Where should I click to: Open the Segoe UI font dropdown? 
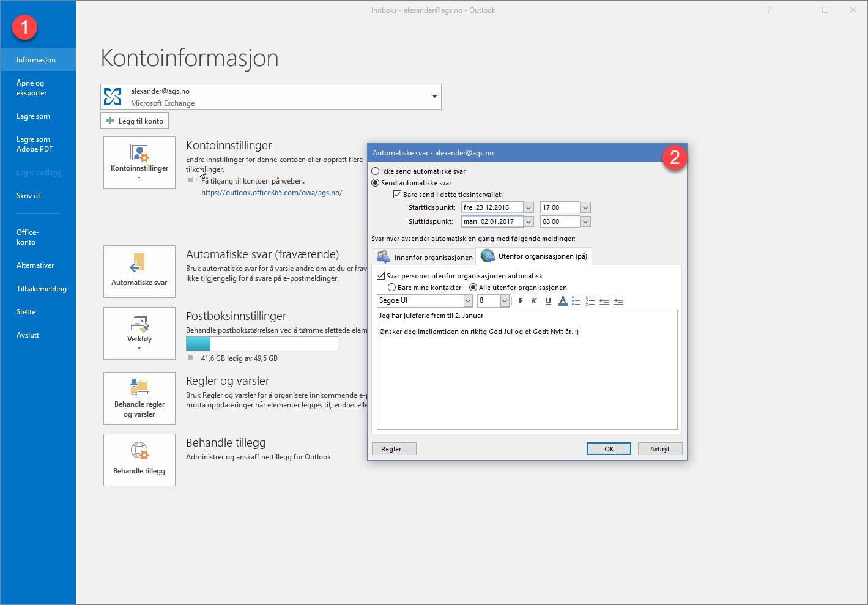(468, 300)
